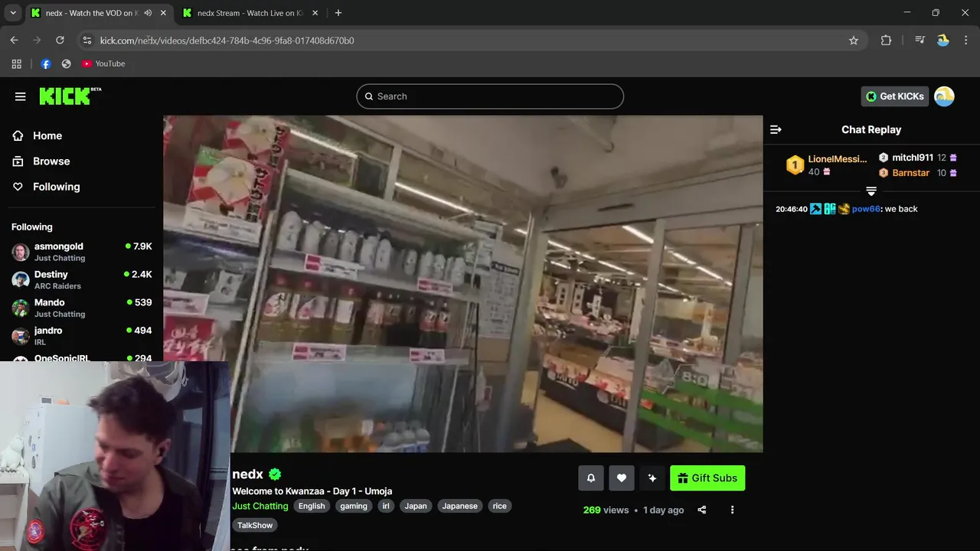This screenshot has width=980, height=551.
Task: Click LionelMessi top gifter name
Action: (838, 159)
